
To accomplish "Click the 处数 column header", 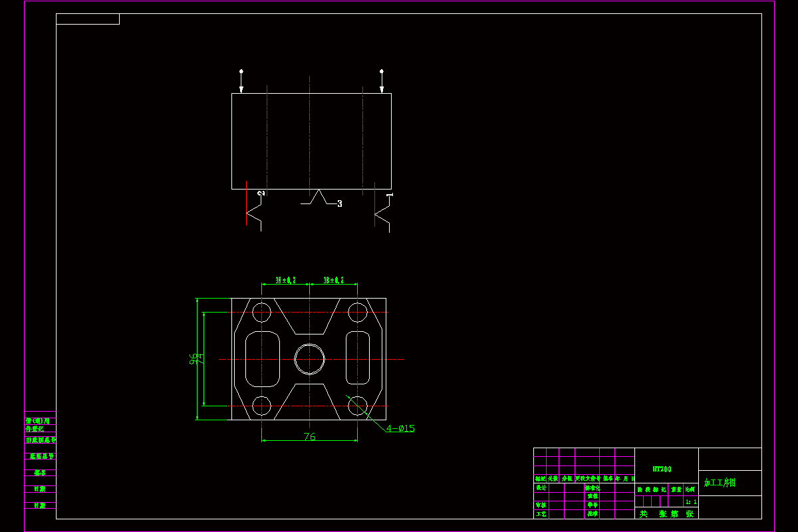I will pos(553,478).
